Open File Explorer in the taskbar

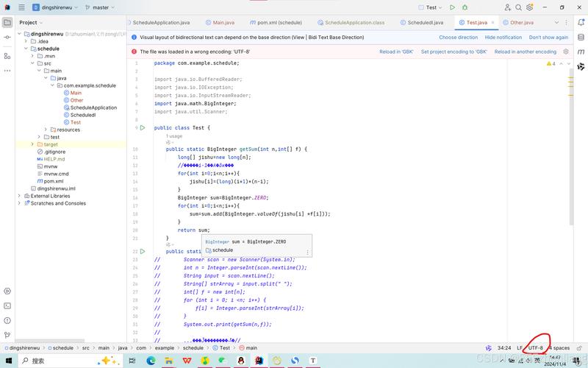click(169, 361)
